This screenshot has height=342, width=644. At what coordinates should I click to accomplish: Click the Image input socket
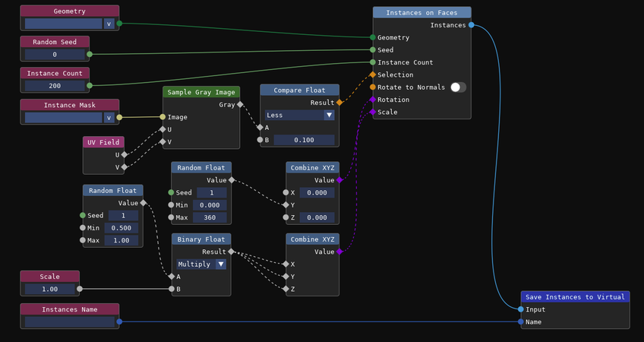coord(163,117)
